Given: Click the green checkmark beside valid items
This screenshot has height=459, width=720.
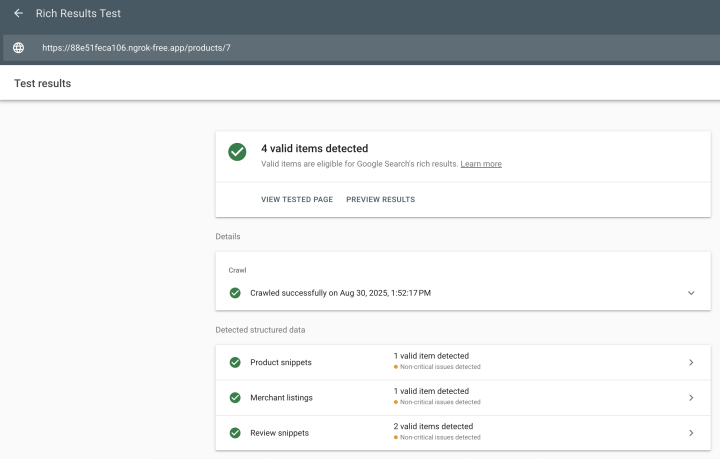Looking at the screenshot, I should point(237,152).
